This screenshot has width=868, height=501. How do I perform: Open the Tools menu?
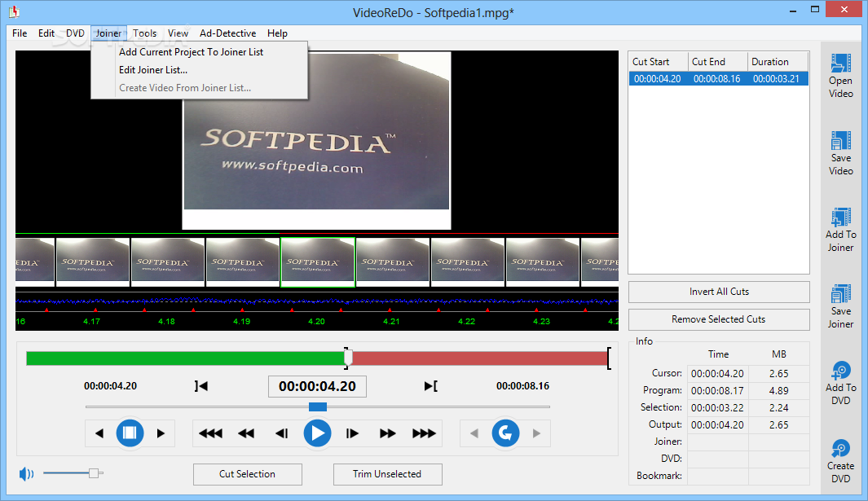point(144,33)
